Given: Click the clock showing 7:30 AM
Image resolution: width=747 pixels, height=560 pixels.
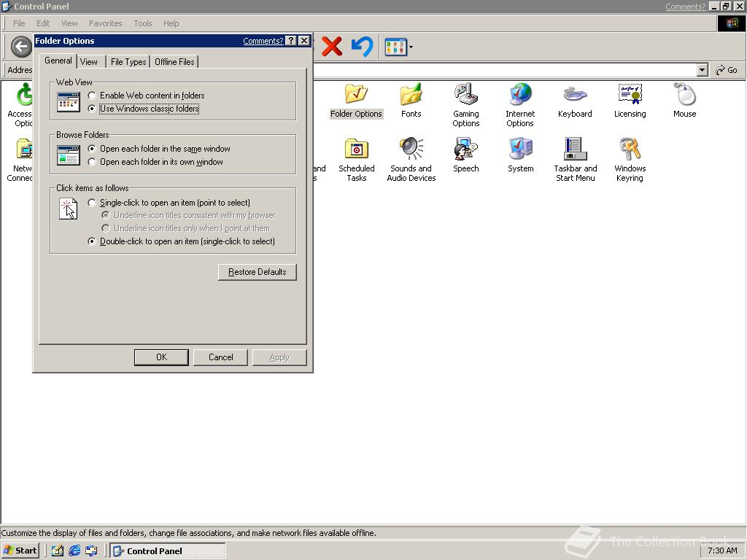Looking at the screenshot, I should (722, 551).
